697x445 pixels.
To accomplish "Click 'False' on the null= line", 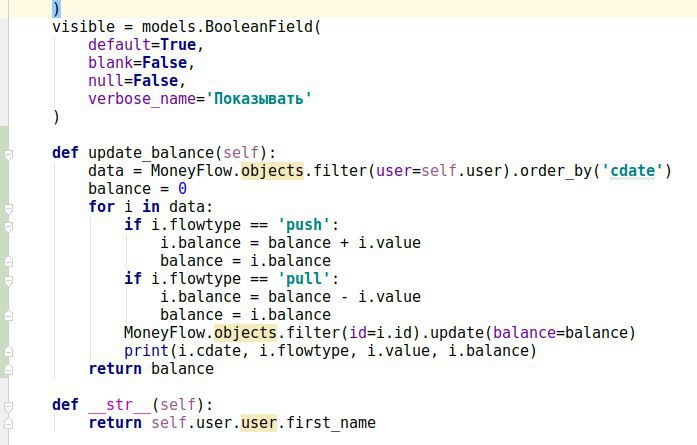I will (156, 80).
